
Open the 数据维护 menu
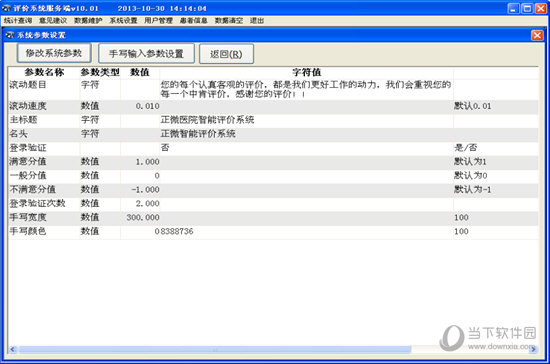pos(88,21)
